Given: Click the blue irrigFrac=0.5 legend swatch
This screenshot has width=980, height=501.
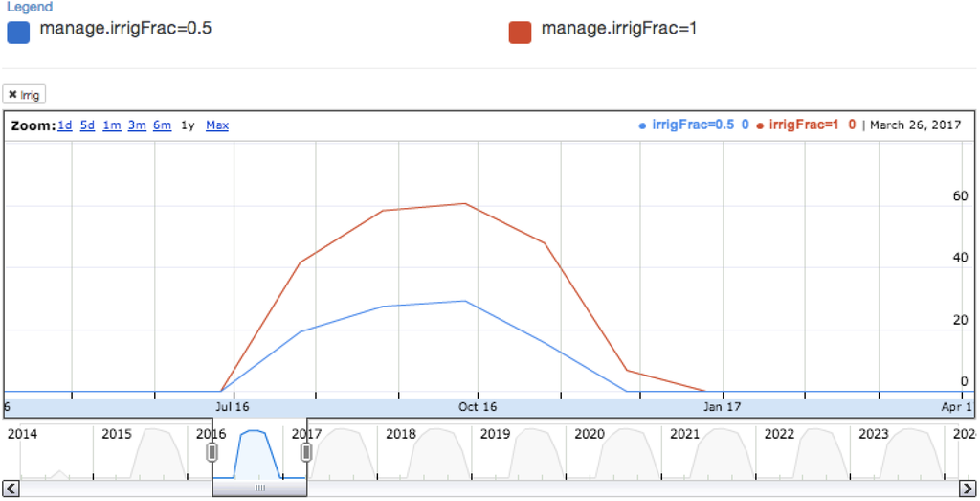Looking at the screenshot, I should coord(19,31).
